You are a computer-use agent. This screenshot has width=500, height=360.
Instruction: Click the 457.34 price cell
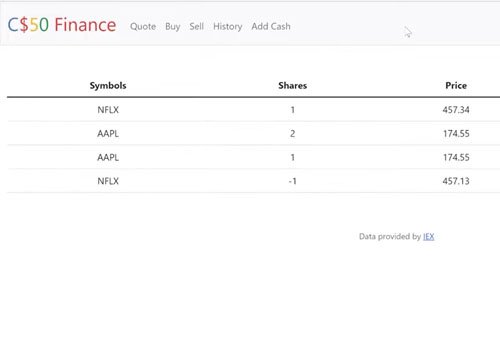(456, 110)
